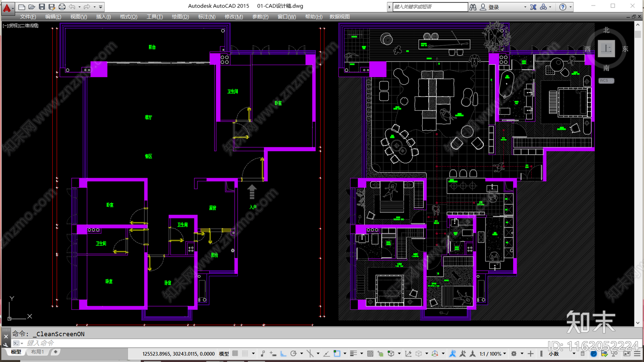Viewport: 644px width, 362px height.
Task: Click the coordinates readout 125523.8965, 30243.0115
Action: [x=178, y=354]
